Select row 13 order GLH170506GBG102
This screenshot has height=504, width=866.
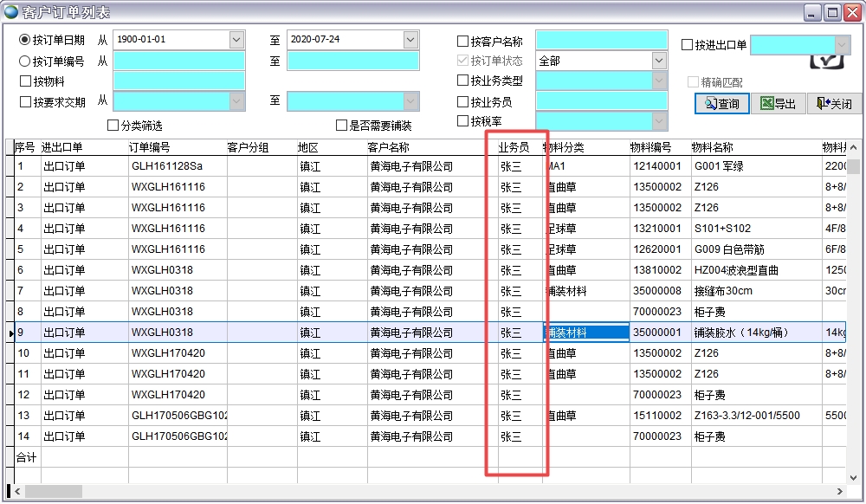[x=178, y=416]
